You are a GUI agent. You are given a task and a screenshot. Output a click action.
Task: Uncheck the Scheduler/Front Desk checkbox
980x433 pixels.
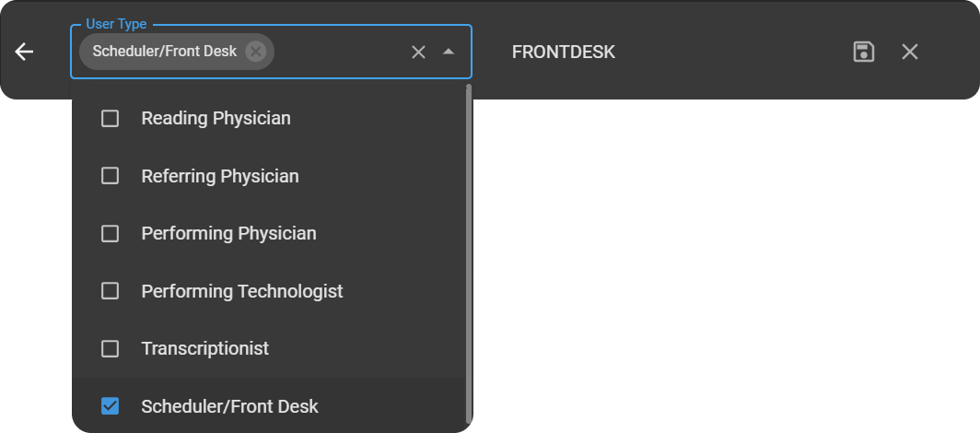(x=110, y=406)
